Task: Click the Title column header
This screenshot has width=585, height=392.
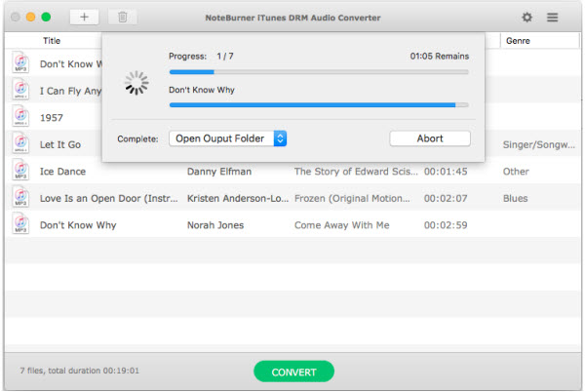Action: (x=52, y=41)
